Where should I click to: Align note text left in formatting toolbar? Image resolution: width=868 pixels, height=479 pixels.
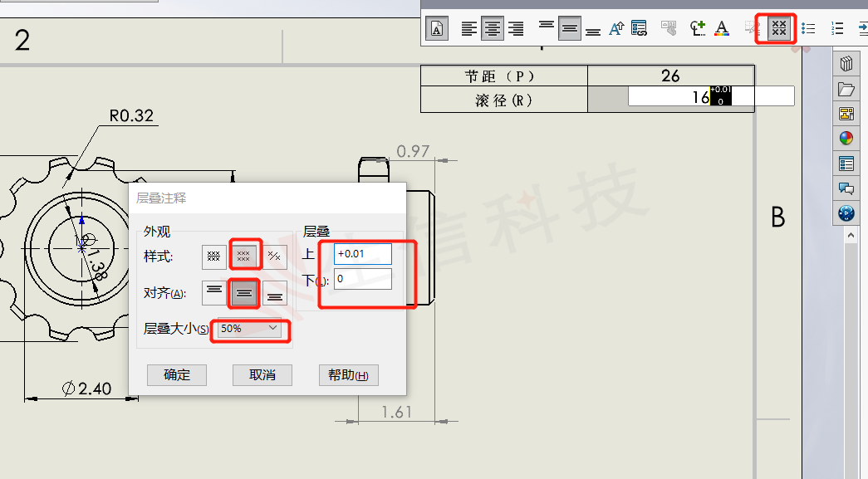pyautogui.click(x=468, y=28)
